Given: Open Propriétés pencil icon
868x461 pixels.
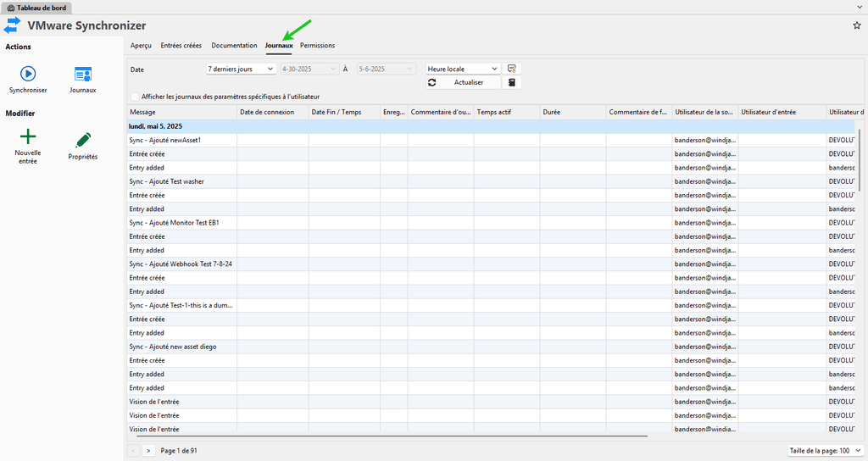Looking at the screenshot, I should coord(82,140).
